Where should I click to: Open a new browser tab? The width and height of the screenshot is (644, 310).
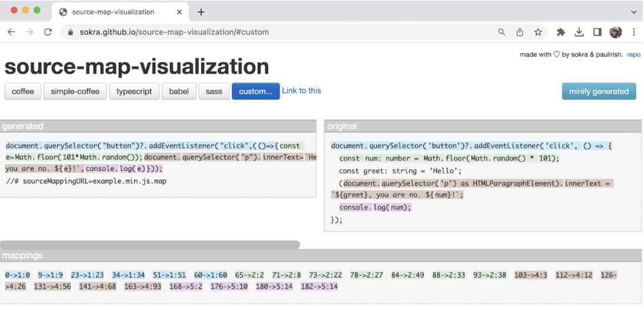click(201, 12)
